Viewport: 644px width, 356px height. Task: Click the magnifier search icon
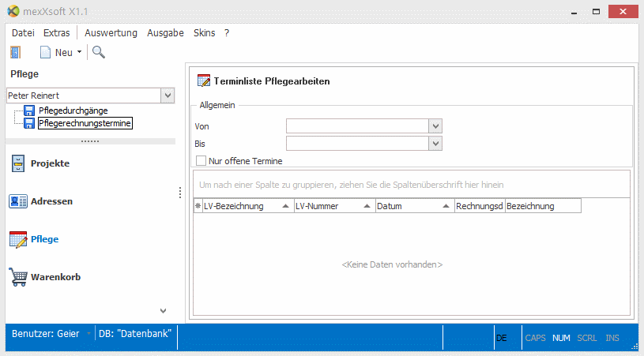click(99, 52)
